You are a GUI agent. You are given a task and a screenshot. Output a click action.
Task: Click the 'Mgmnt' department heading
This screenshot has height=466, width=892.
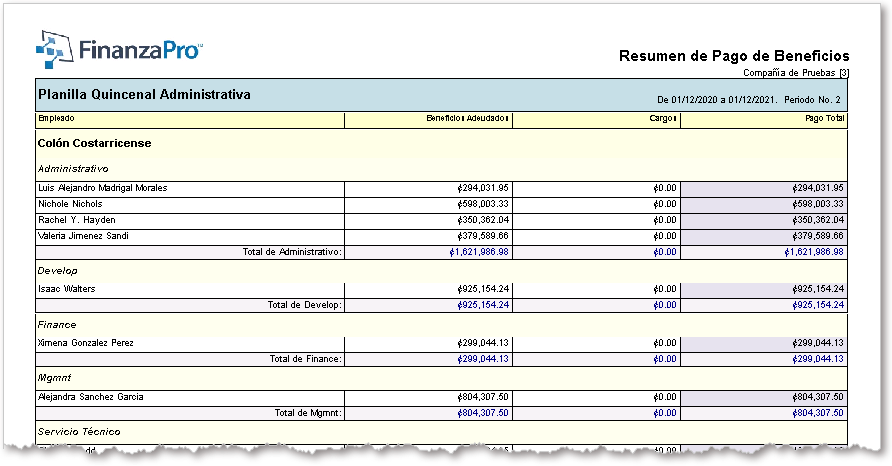(55, 378)
